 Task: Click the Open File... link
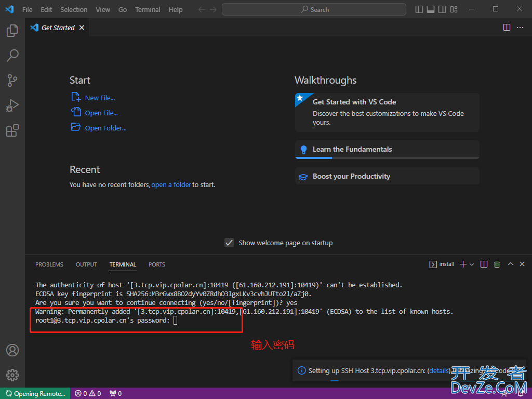101,113
